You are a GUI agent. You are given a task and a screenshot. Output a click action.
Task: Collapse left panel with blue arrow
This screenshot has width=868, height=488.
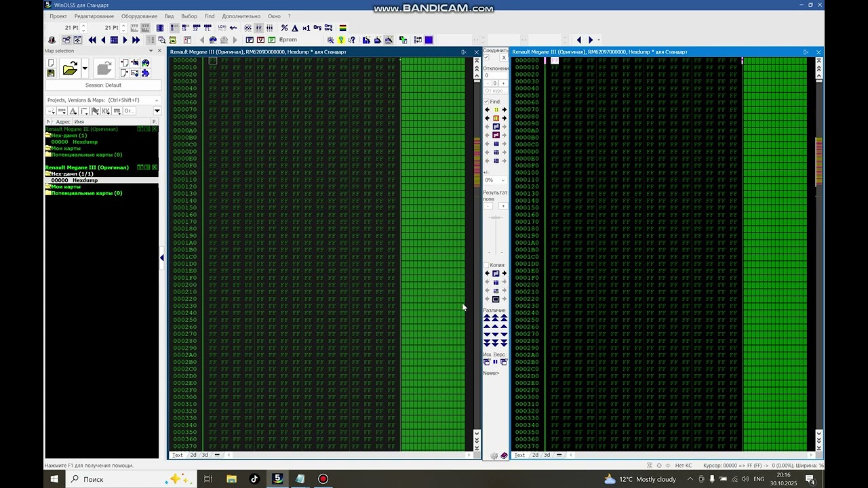click(161, 258)
